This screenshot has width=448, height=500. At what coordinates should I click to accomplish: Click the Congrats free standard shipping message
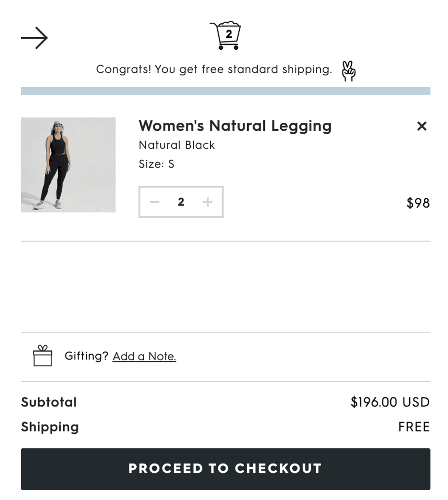[214, 69]
